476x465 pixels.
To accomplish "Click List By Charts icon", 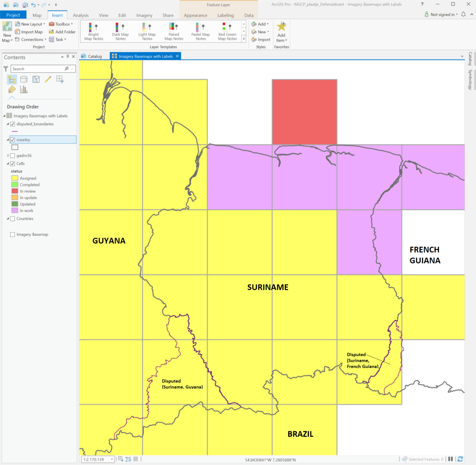I will point(24,90).
